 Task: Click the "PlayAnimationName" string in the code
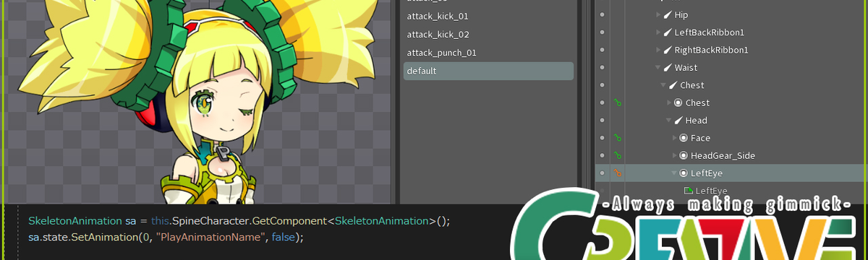pyautogui.click(x=210, y=237)
